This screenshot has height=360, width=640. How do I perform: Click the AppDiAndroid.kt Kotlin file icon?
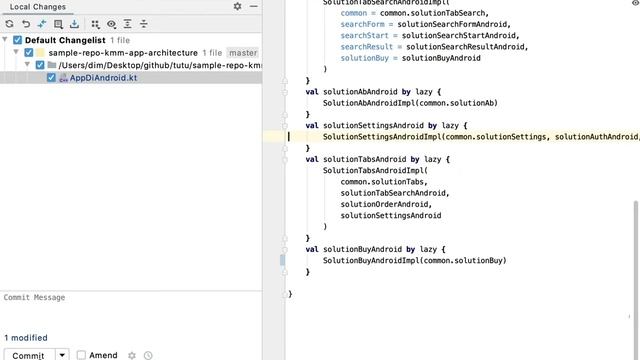[x=63, y=78]
